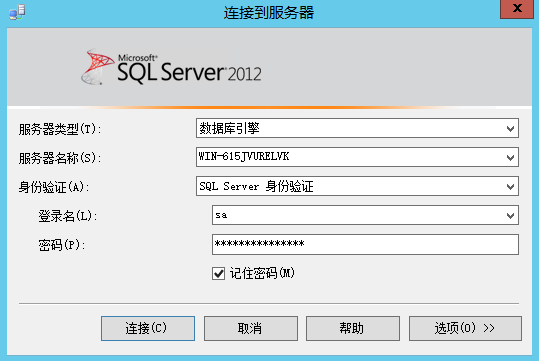539x361 pixels.
Task: Close the 连接到服务器 dialog
Action: coord(517,9)
